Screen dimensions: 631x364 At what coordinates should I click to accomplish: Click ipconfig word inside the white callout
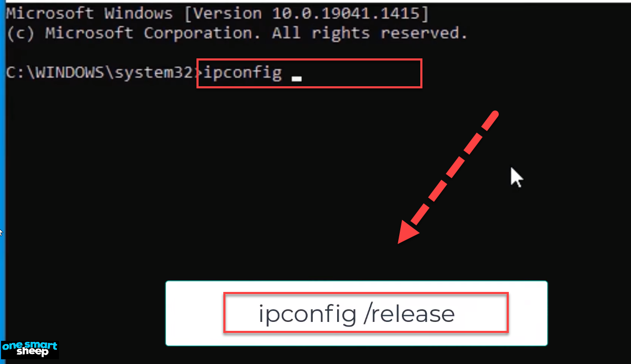click(308, 314)
